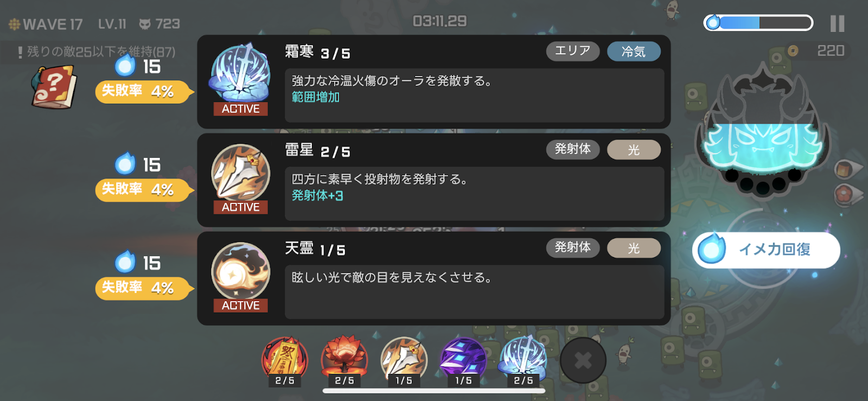Click the red talisman skill slot 2/5
Screen dimensions: 868x401
point(285,361)
